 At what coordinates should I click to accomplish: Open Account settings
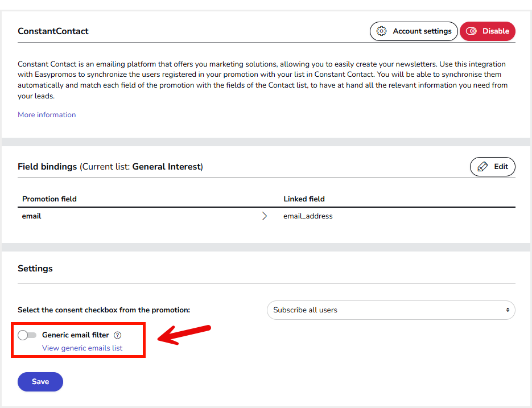414,31
